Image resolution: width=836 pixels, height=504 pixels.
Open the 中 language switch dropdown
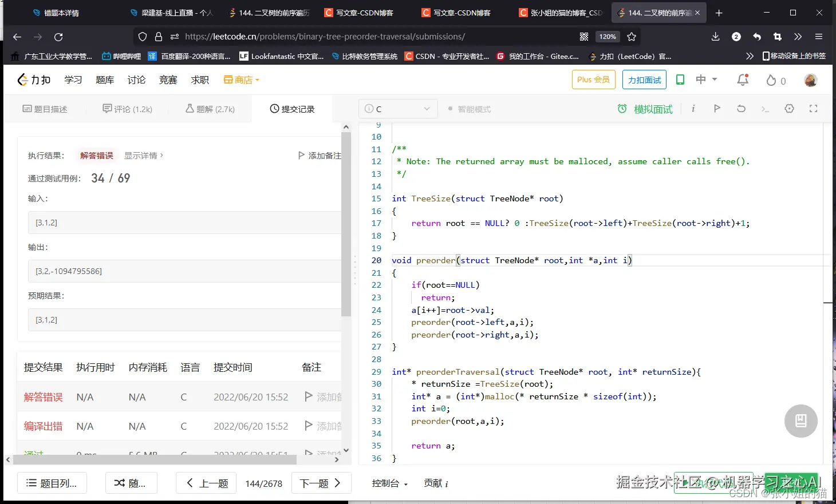click(x=707, y=80)
